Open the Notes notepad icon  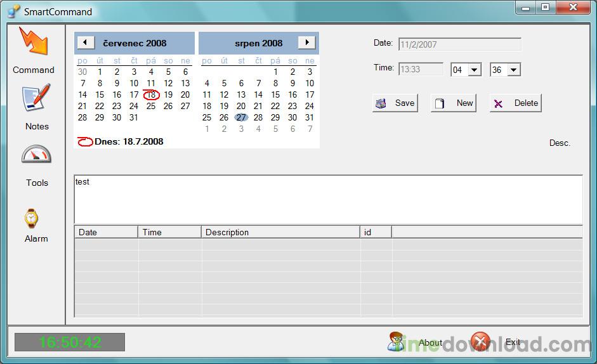[36, 98]
